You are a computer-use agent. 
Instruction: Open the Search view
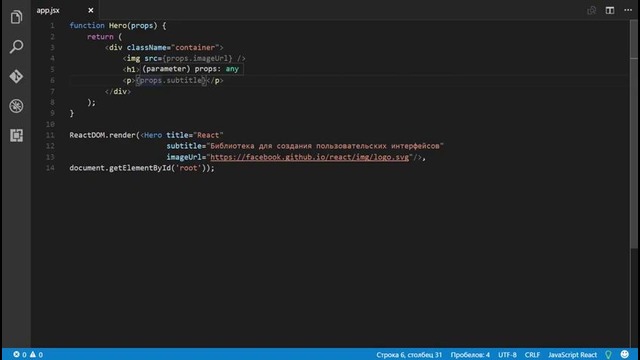click(x=16, y=47)
